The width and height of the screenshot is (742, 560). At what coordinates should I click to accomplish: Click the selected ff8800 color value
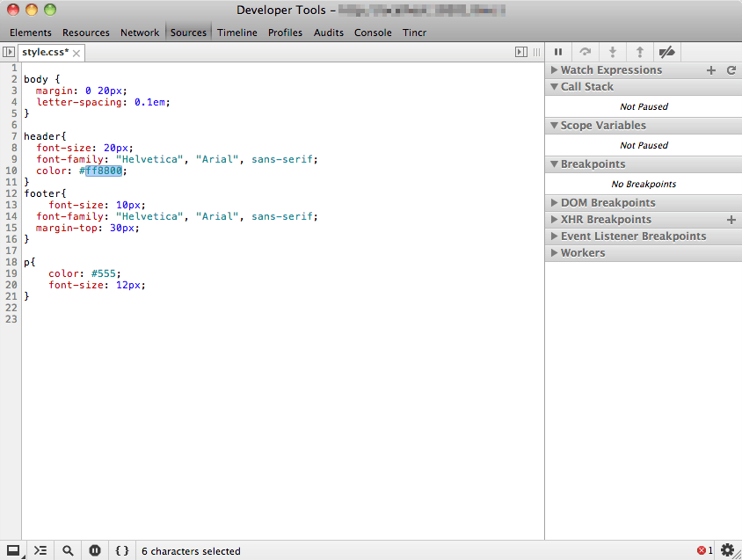[x=104, y=171]
